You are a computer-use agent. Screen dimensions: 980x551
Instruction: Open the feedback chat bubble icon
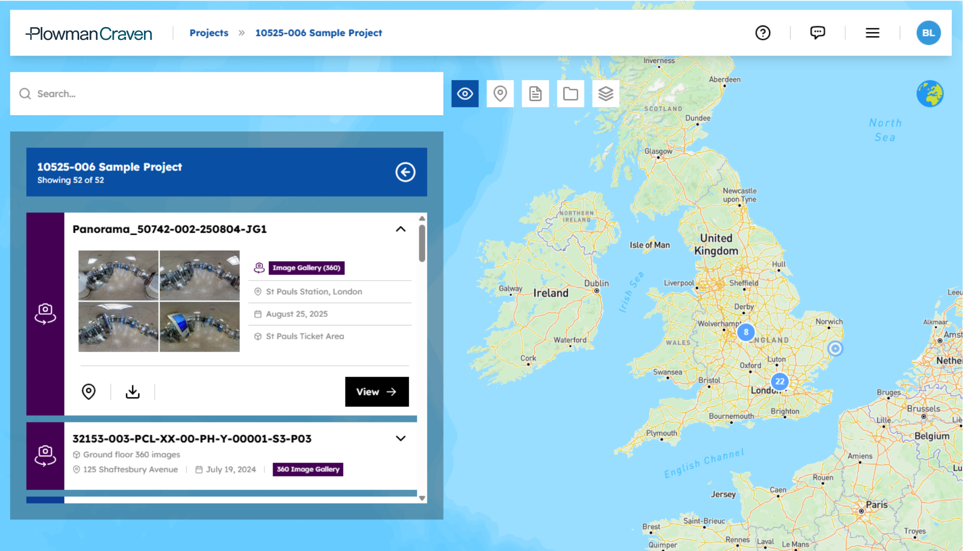point(817,33)
